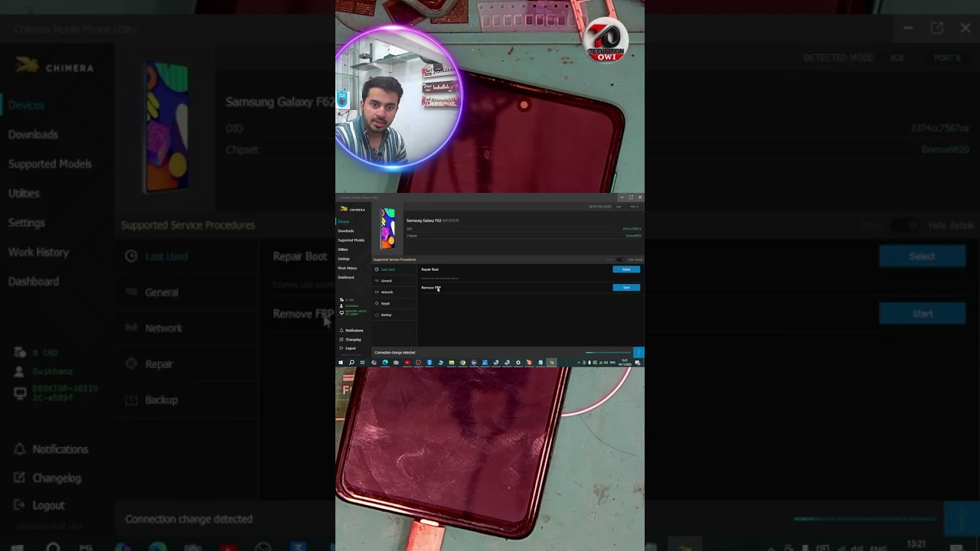Click the ENG language indicator
The image size is (980, 551).
[x=612, y=363]
